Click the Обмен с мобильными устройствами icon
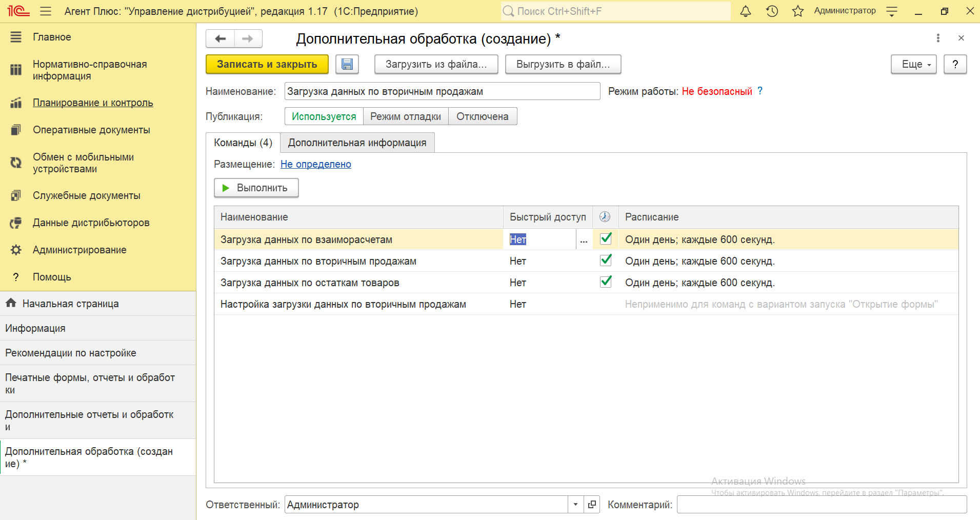Viewport: 980px width, 520px height. 16,163
